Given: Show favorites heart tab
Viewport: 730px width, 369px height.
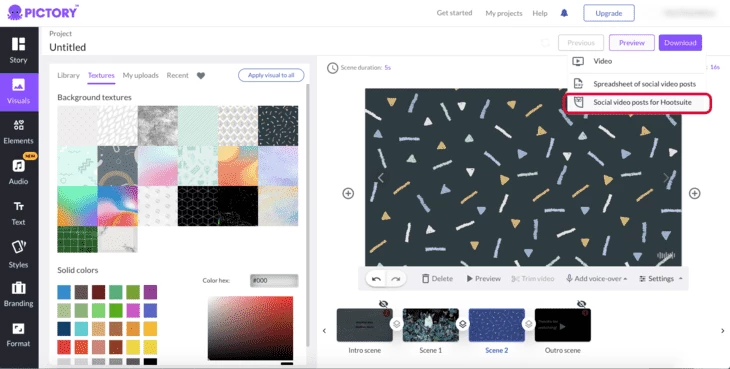Looking at the screenshot, I should tap(201, 75).
